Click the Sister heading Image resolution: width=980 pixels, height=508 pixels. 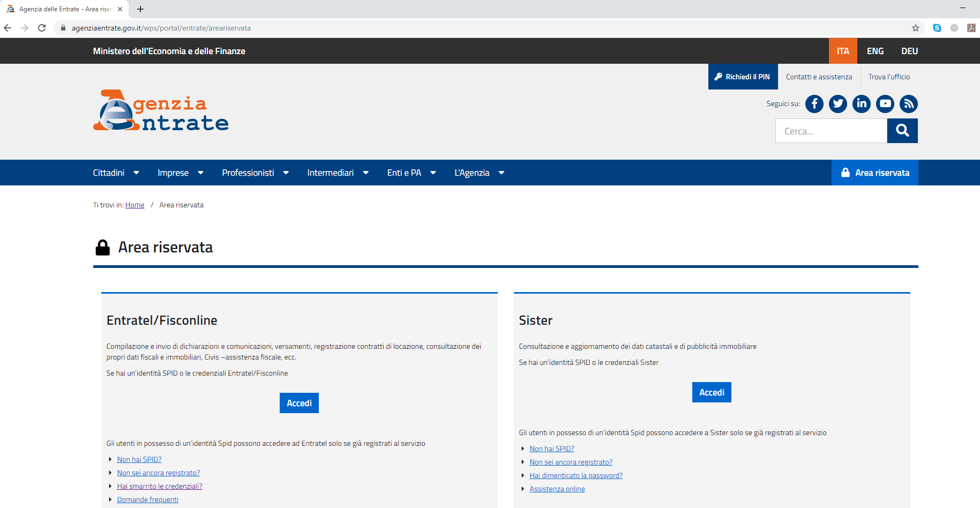(536, 320)
